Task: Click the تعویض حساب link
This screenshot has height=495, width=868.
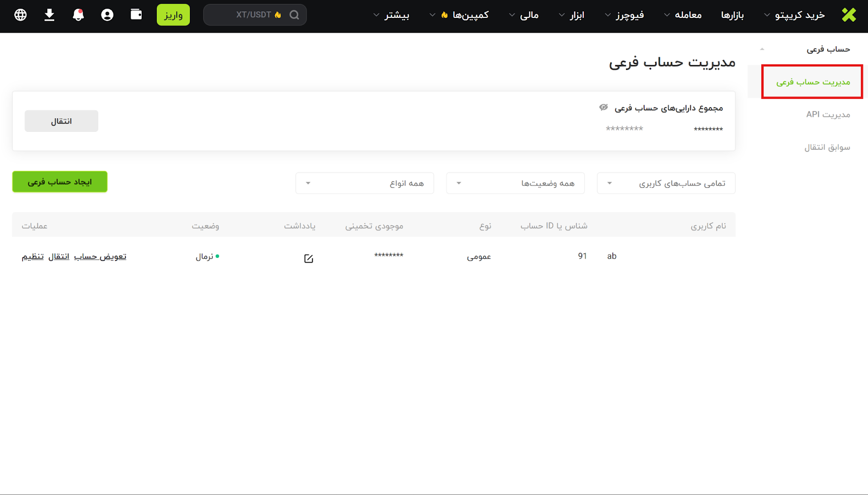Action: (100, 256)
